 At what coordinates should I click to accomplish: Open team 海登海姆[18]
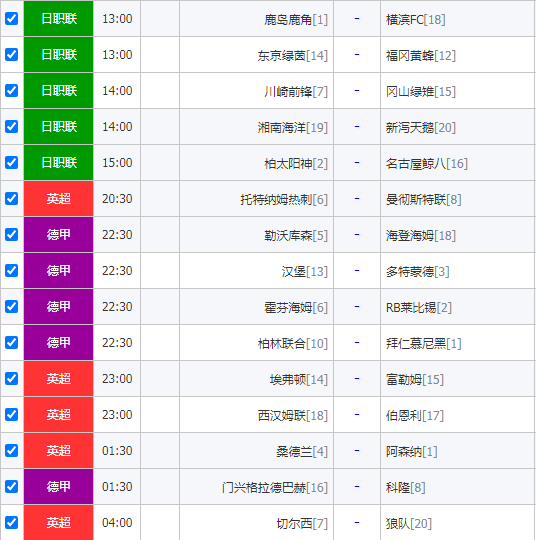421,236
